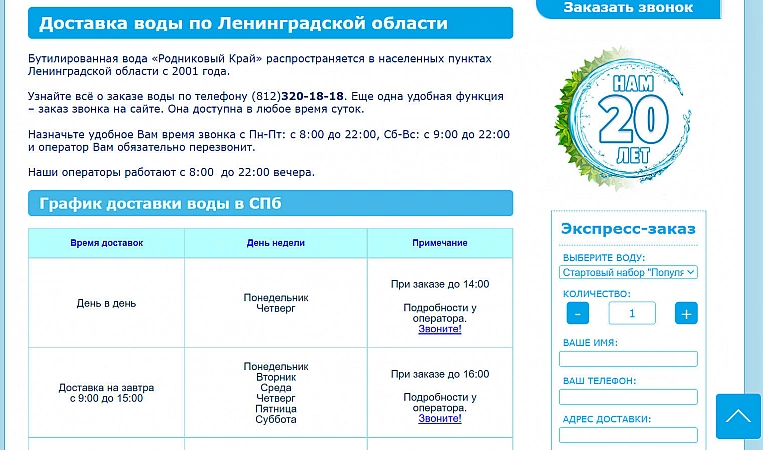
Task: Decrease quantity with the minus button
Action: 578,314
